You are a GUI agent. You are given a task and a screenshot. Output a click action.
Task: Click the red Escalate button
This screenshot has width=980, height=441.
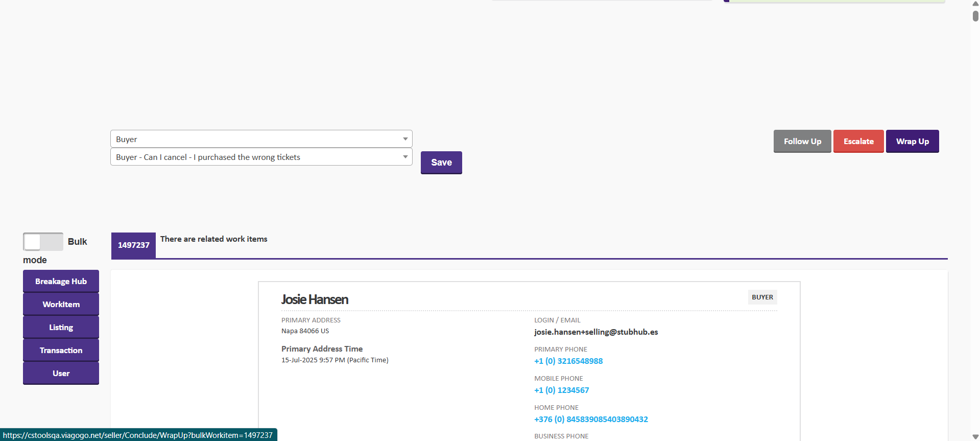858,142
